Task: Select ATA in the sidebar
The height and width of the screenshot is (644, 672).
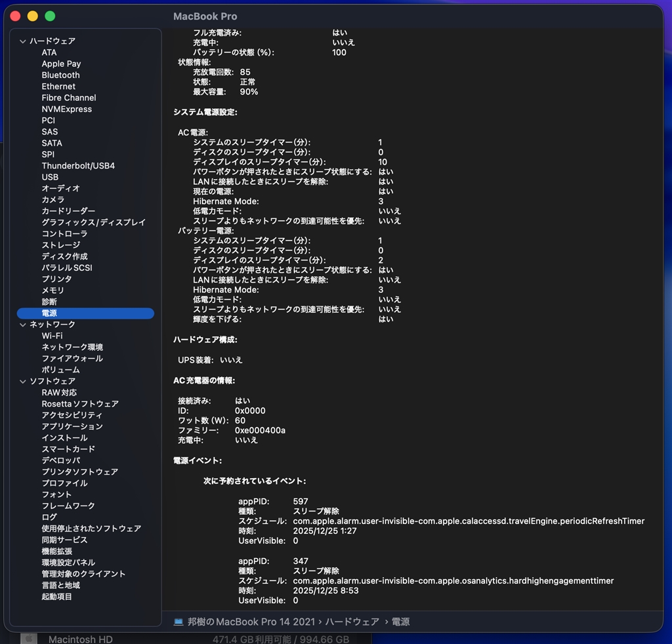Action: click(x=49, y=52)
